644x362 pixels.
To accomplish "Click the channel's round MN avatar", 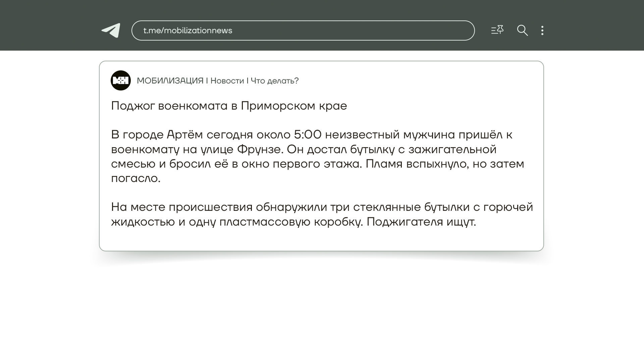I will 121,80.
